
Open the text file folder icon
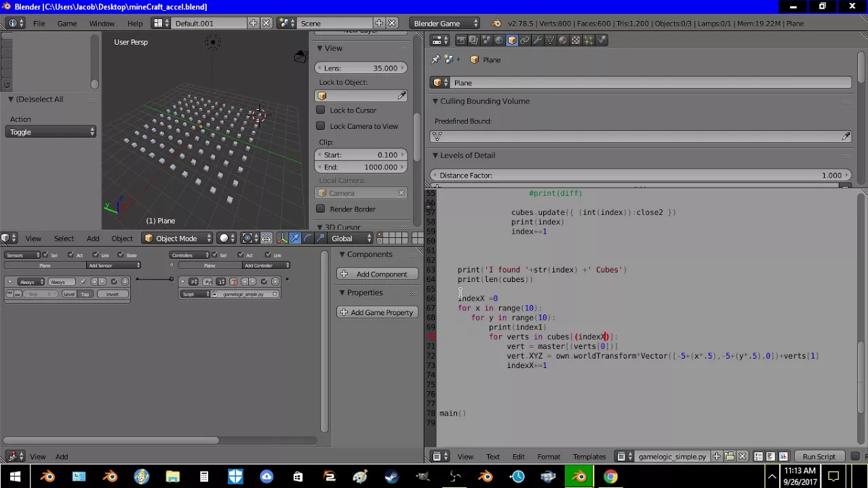(730, 456)
